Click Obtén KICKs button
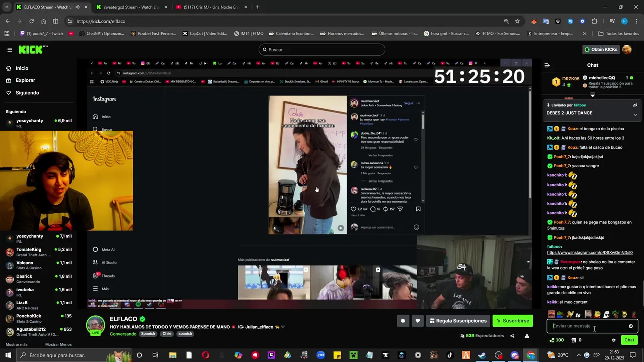 (601, 49)
